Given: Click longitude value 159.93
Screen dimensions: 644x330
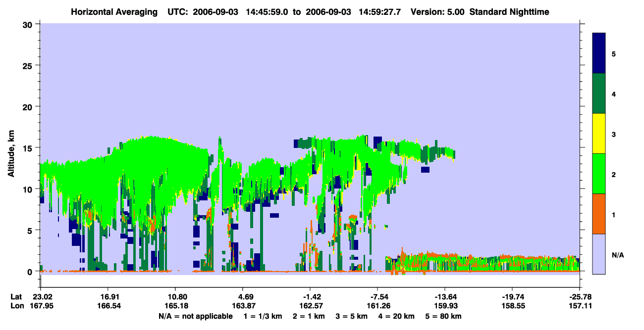Looking at the screenshot, I should coord(445,306).
